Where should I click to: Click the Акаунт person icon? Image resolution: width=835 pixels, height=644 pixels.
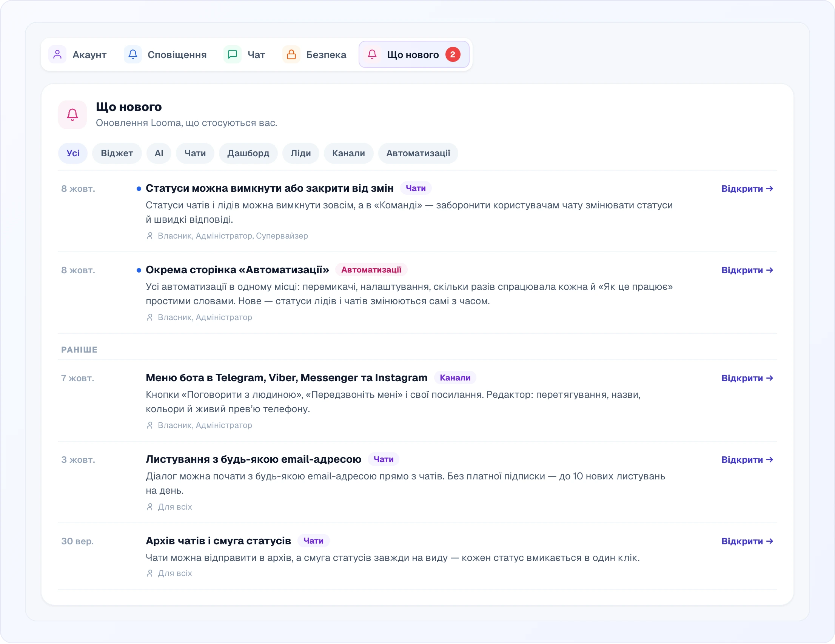[x=57, y=55]
